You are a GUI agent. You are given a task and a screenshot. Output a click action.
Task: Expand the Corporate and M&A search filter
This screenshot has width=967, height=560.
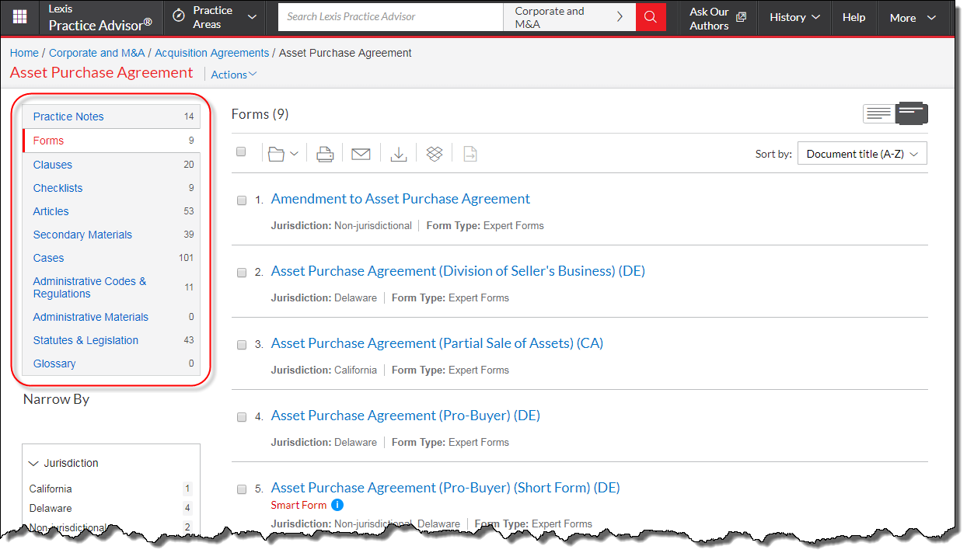tap(569, 17)
